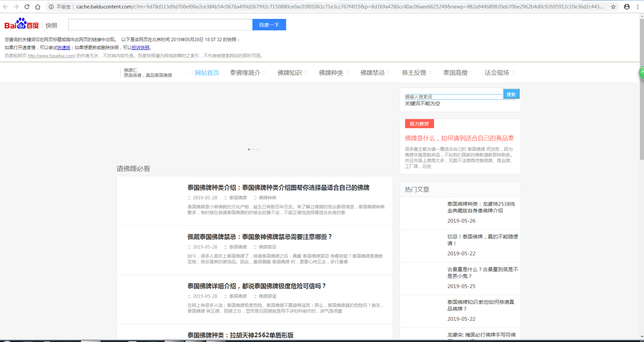The image size is (644, 342).
Task: Click the vertical scrollbar thumb
Action: pos(642,89)
